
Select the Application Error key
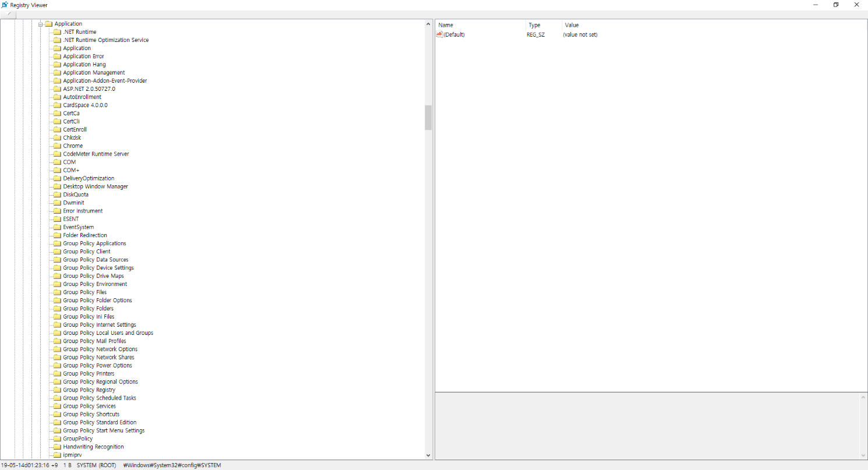83,56
